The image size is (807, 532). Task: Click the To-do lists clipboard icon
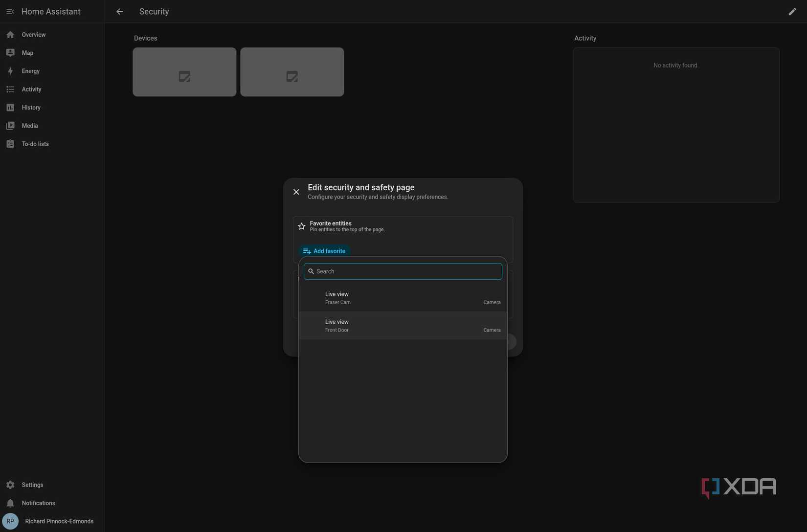coord(10,144)
